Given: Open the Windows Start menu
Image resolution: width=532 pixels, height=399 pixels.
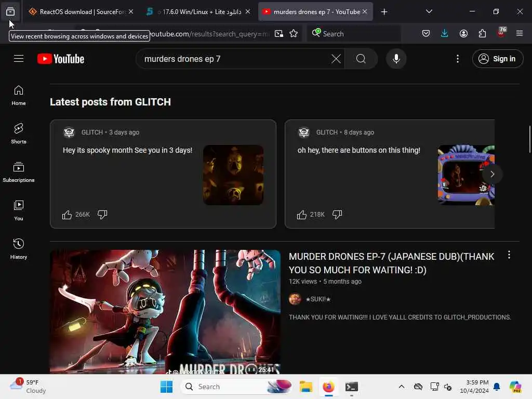Looking at the screenshot, I should tap(166, 387).
